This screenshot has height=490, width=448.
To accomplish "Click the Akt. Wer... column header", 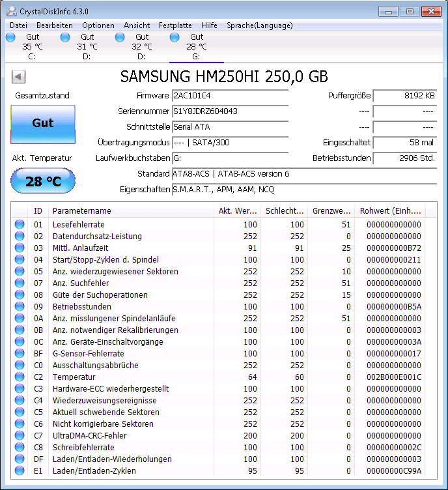I will click(238, 211).
